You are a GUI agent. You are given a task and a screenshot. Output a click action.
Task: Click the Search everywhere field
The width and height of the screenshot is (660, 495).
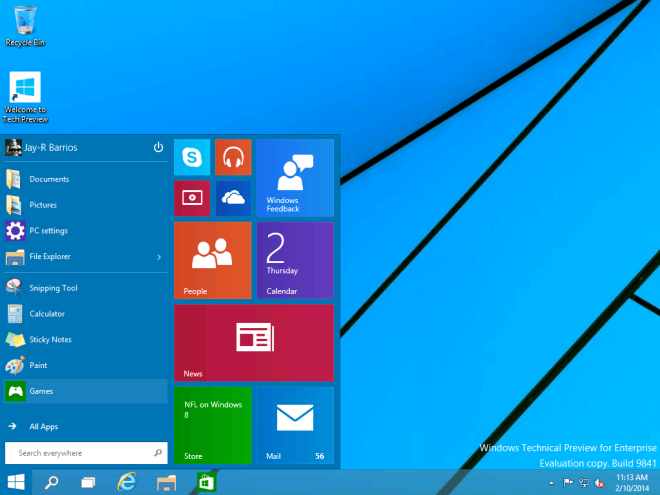coord(86,453)
